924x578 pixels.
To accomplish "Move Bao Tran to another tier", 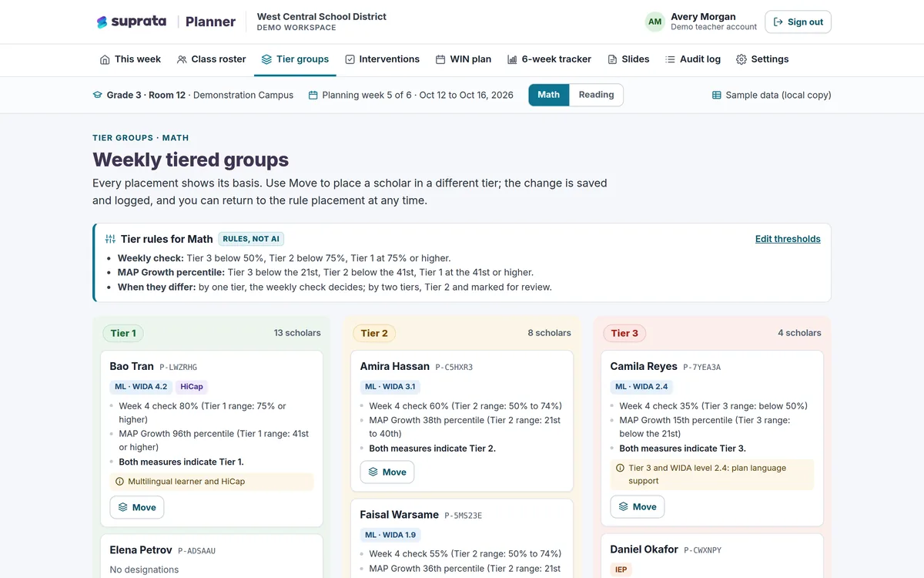I will coord(137,507).
